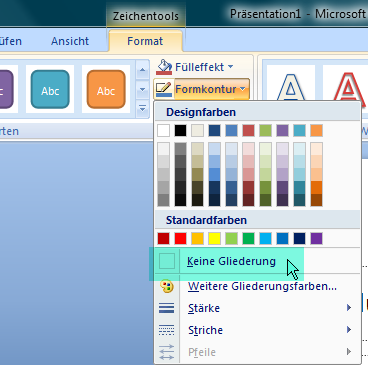
Task: Pick the purple design color swatch
Action: 282,130
